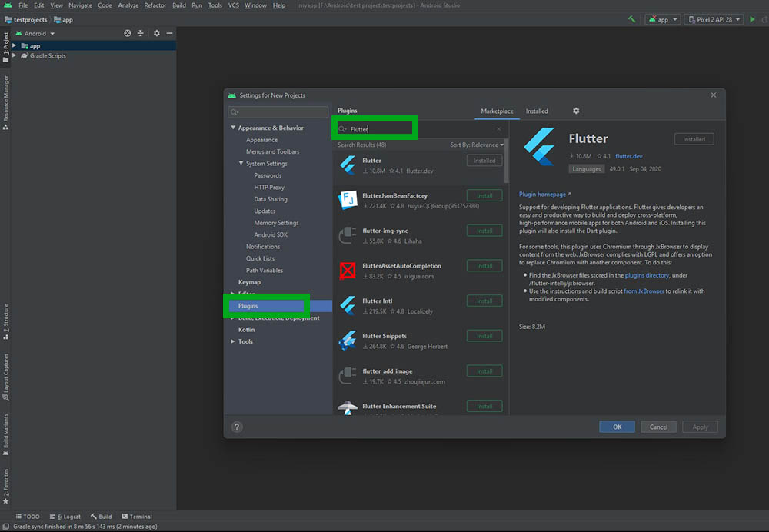Install the Flutter Intl plugin
The width and height of the screenshot is (769, 532).
click(x=484, y=301)
